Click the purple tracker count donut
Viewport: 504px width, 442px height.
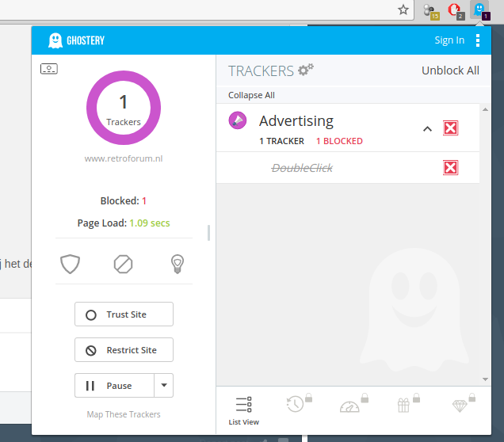point(124,108)
